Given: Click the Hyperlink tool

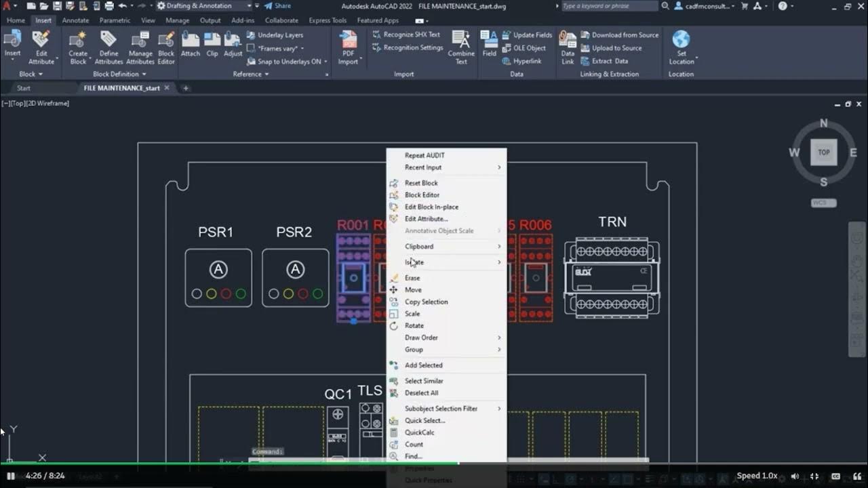Looking at the screenshot, I should pos(521,61).
